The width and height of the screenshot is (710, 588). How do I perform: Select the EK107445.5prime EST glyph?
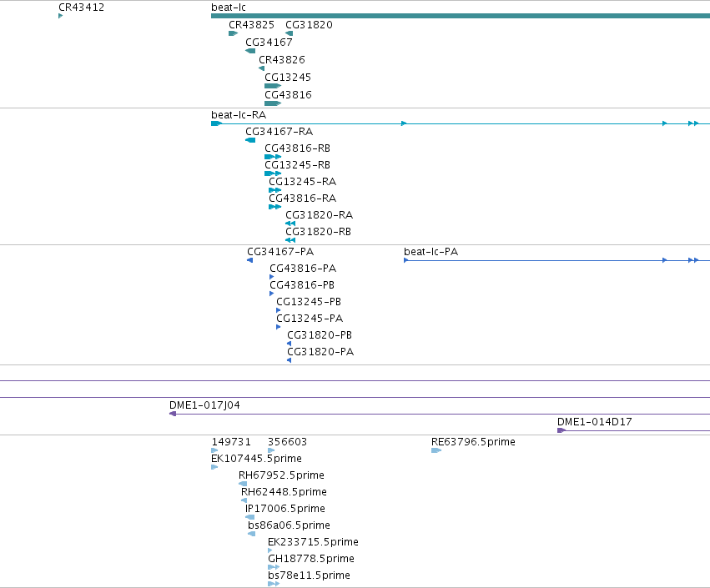click(x=214, y=467)
